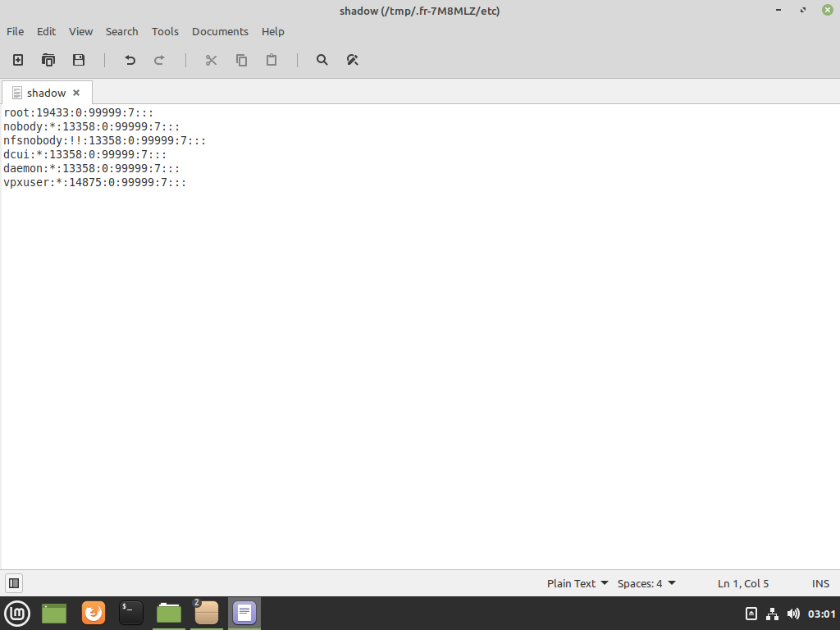Image resolution: width=840 pixels, height=630 pixels.
Task: Maximize the shadow editor window
Action: (803, 10)
